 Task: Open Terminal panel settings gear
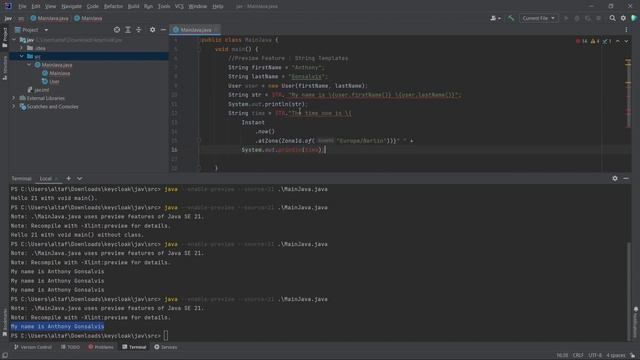click(615, 178)
